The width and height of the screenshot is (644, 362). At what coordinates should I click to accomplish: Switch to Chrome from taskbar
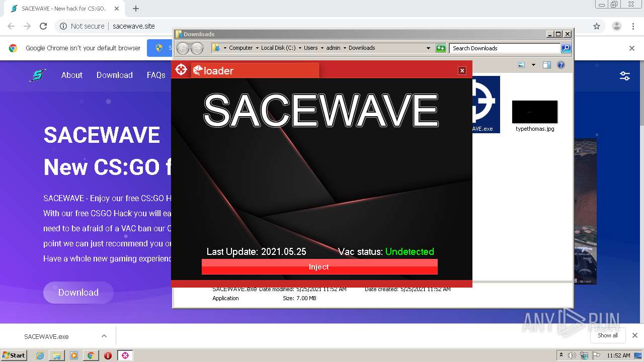click(91, 355)
